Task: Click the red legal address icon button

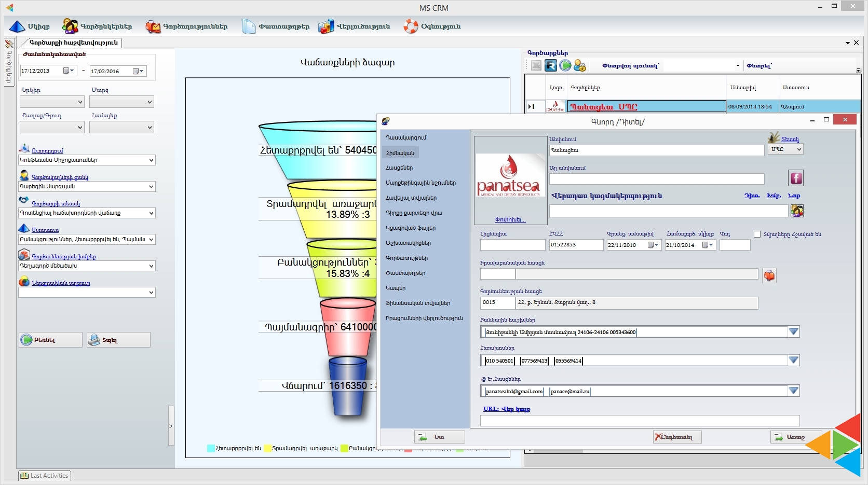Action: [769, 275]
